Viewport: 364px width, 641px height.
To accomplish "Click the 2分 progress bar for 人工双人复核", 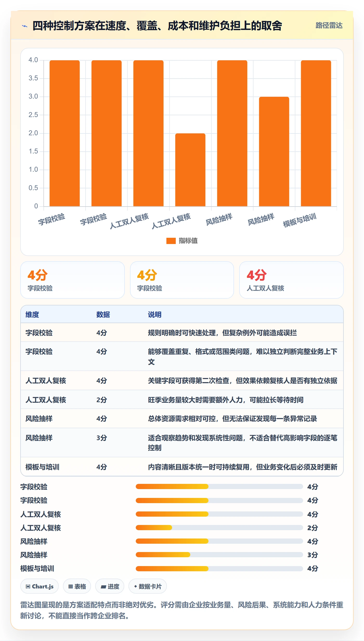I will click(219, 528).
